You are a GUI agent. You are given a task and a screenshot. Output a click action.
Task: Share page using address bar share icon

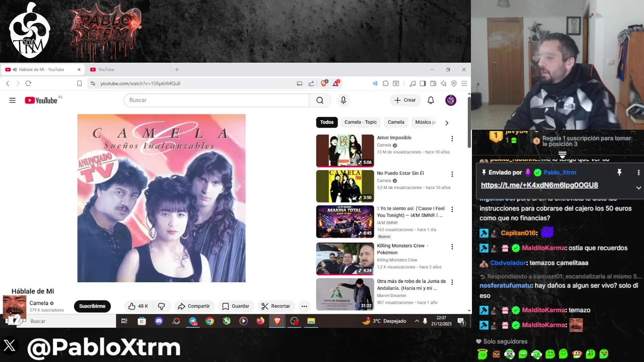[311, 83]
